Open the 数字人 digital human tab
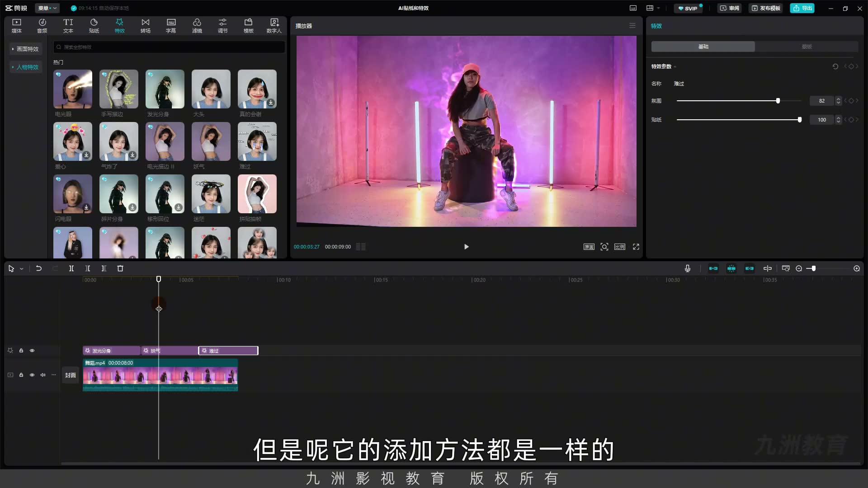Image resolution: width=868 pixels, height=488 pixels. (x=274, y=26)
